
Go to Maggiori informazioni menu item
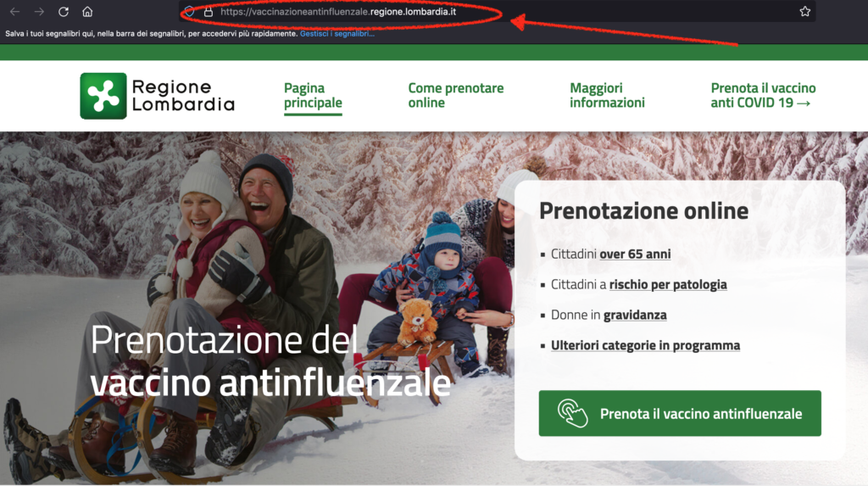607,95
